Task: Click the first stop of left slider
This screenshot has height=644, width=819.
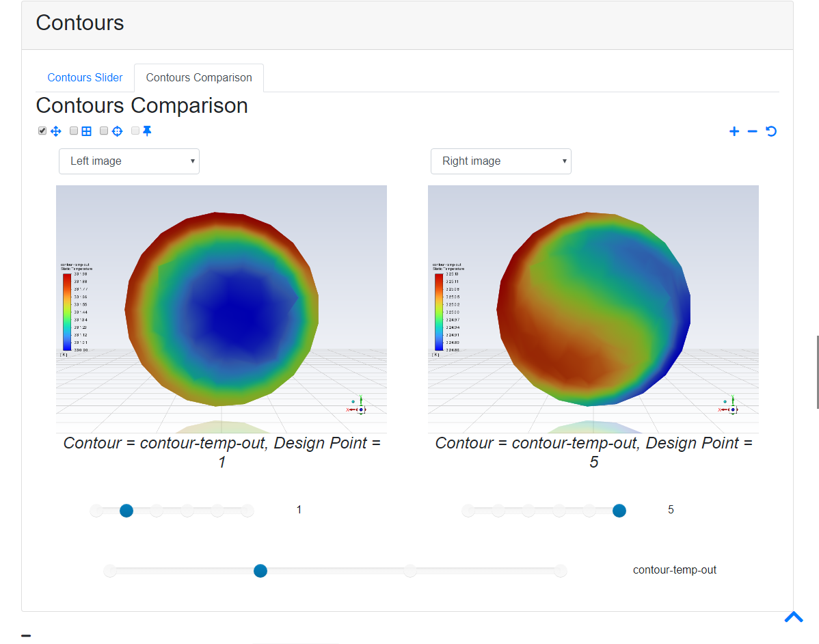Action: (96, 511)
